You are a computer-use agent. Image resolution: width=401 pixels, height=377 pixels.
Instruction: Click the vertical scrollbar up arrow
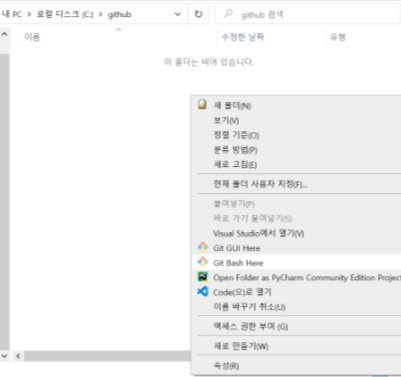click(x=4, y=34)
